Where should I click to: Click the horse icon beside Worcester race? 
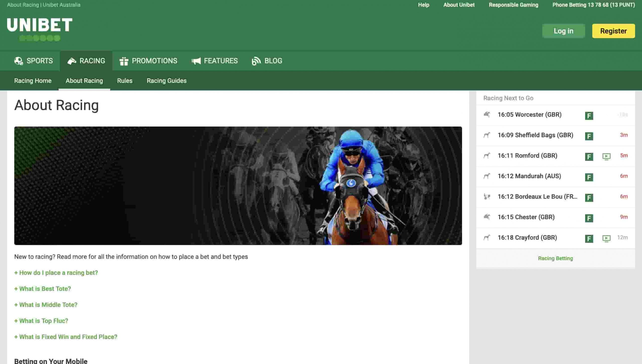(487, 114)
